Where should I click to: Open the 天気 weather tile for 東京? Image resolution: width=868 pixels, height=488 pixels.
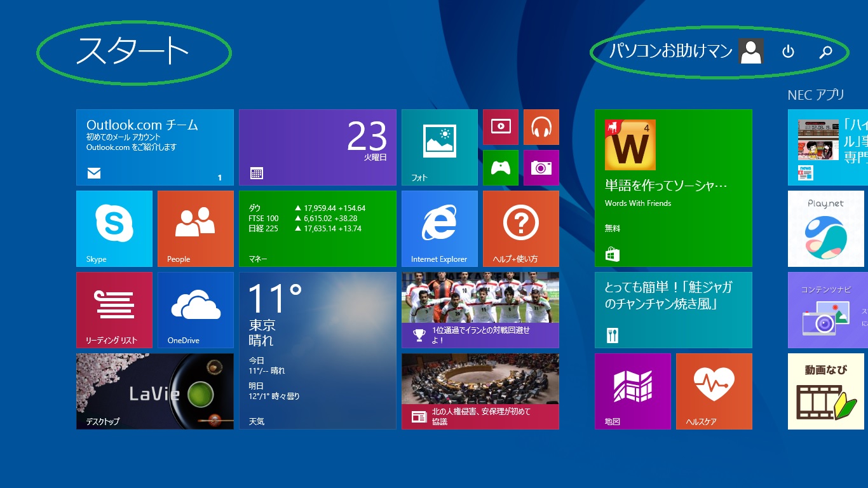pyautogui.click(x=318, y=351)
